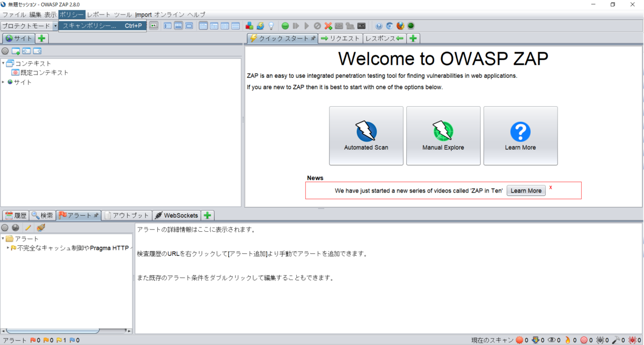644x345 pixels.
Task: Click the green record circle toolbar icon
Action: 285,26
